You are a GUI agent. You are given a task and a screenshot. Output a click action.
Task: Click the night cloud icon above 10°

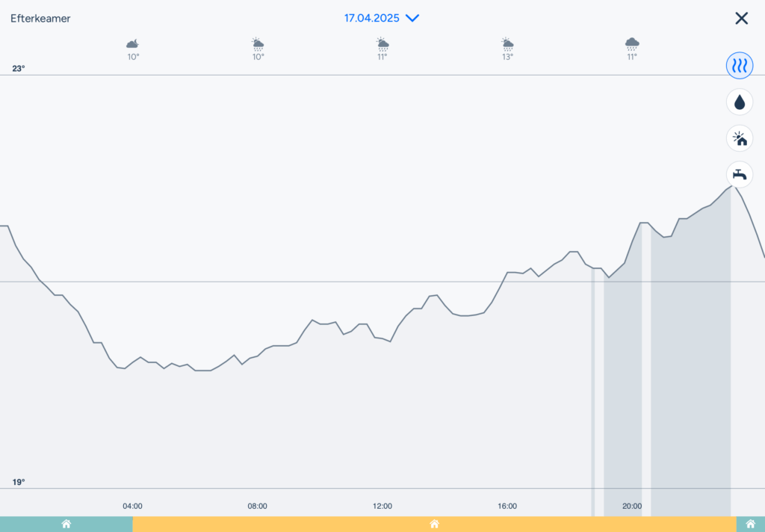pos(133,43)
